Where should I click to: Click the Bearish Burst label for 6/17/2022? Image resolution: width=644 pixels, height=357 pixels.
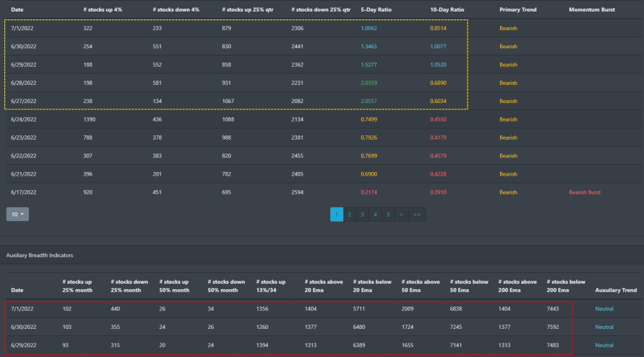[584, 192]
